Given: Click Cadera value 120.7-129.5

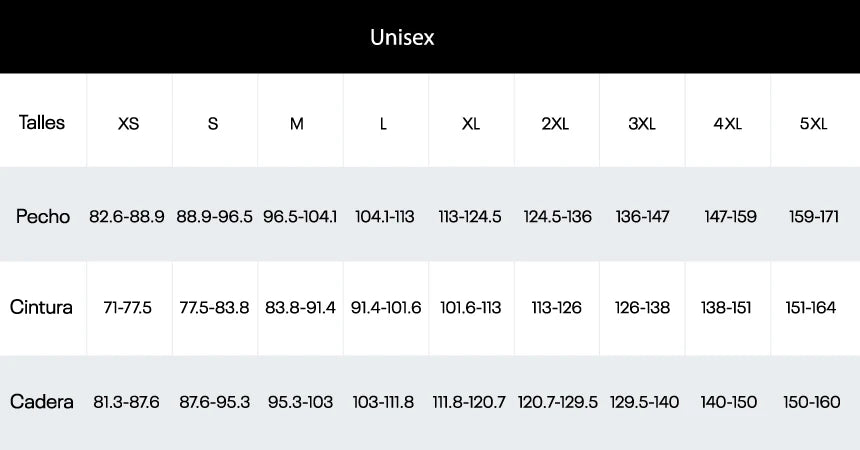Looking at the screenshot, I should (558, 402).
